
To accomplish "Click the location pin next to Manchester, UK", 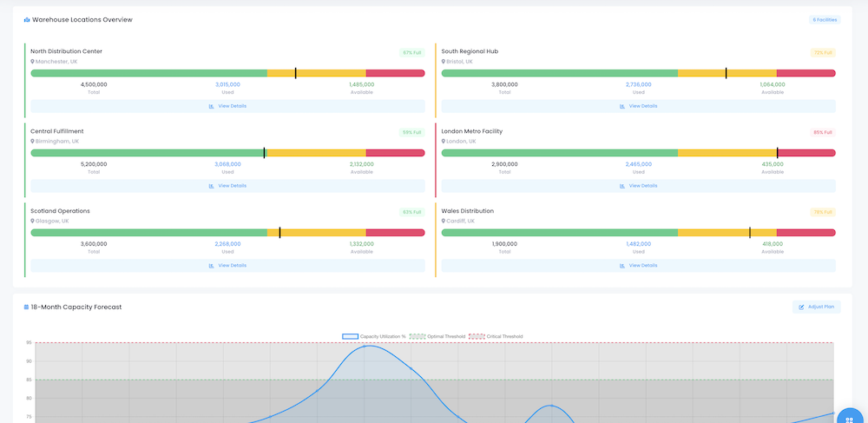I will pyautogui.click(x=32, y=62).
